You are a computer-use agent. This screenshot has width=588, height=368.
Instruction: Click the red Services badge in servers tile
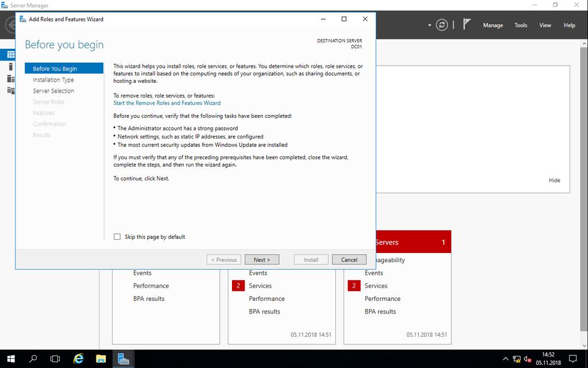354,286
